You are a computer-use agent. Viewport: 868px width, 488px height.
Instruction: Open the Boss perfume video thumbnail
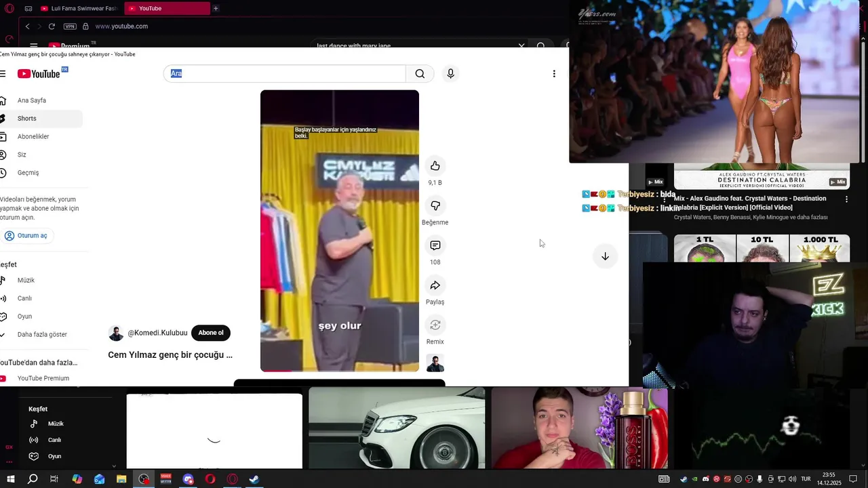[579, 428]
